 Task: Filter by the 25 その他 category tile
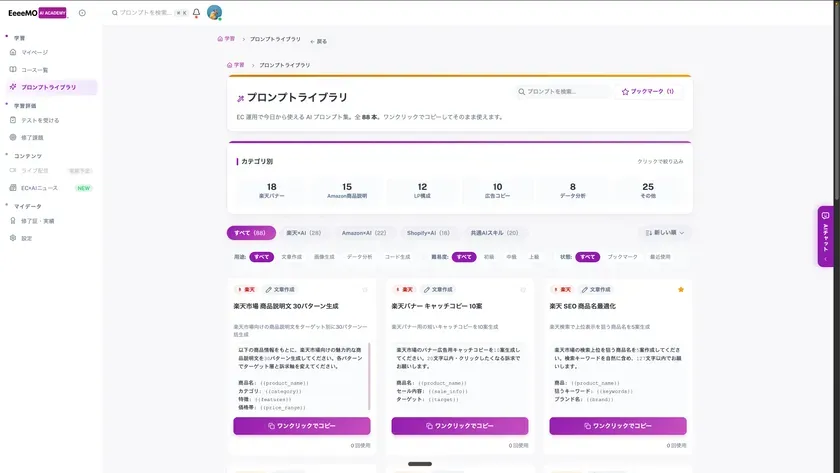(648, 190)
